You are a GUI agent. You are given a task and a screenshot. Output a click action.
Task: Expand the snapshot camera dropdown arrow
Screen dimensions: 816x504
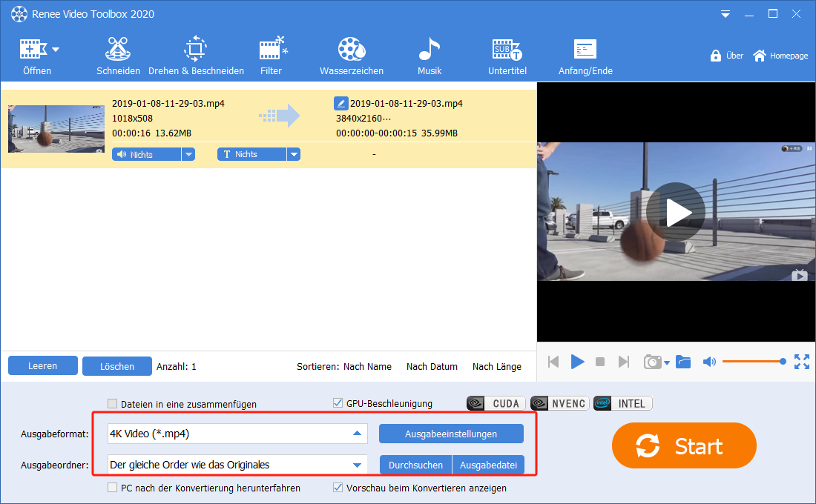click(x=667, y=363)
